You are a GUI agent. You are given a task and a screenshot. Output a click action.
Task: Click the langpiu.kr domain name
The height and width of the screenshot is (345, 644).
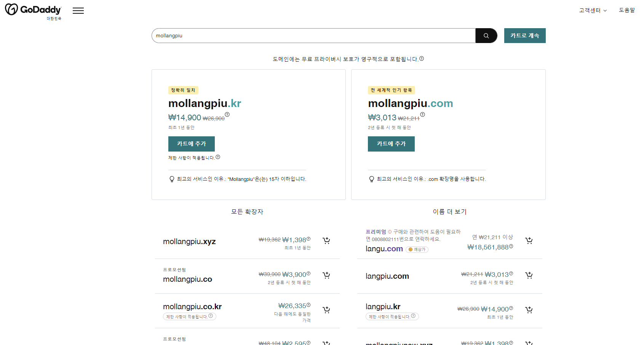tap(383, 307)
